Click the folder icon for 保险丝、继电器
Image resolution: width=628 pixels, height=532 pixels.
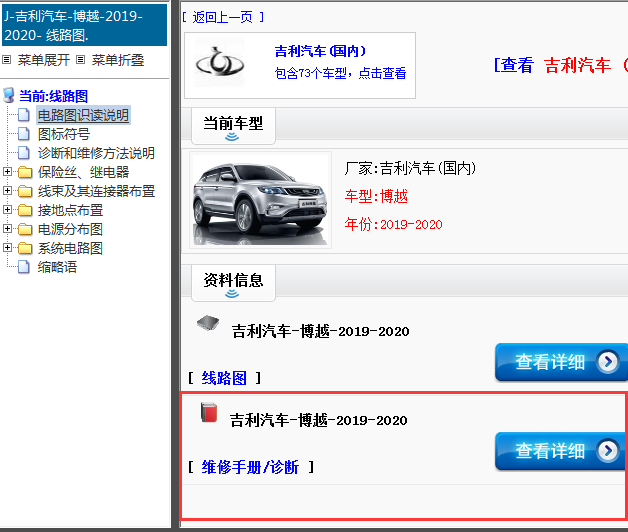[x=25, y=172]
